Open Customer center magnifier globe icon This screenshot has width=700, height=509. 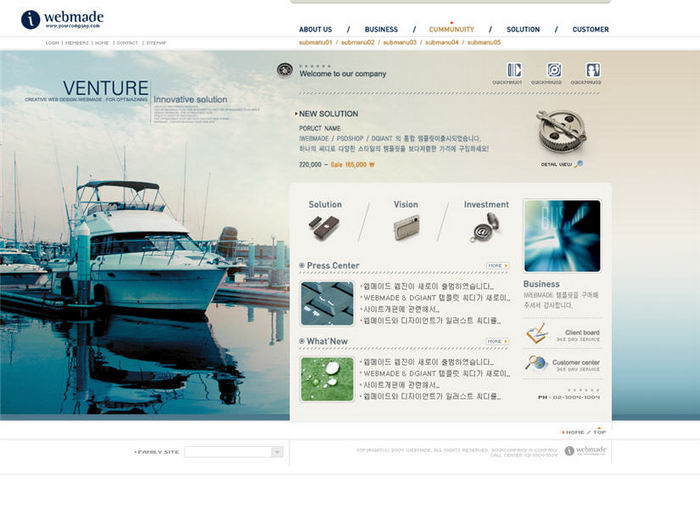click(536, 363)
